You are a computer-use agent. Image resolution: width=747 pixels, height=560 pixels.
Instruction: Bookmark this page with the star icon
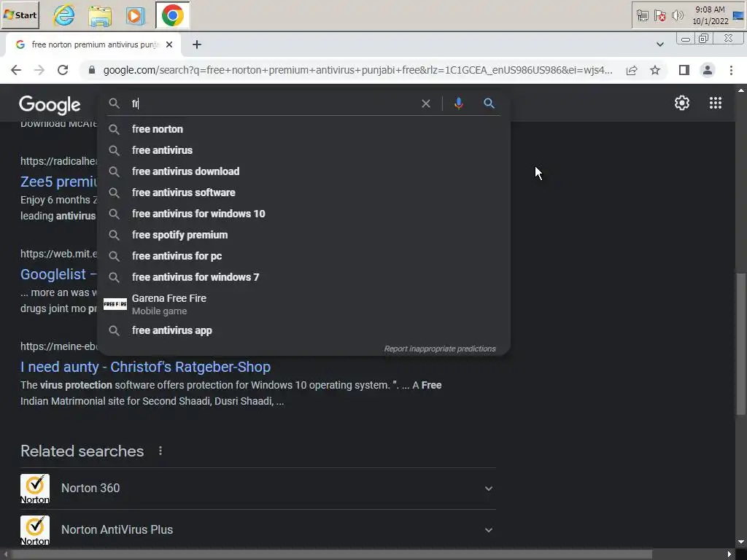(x=655, y=71)
